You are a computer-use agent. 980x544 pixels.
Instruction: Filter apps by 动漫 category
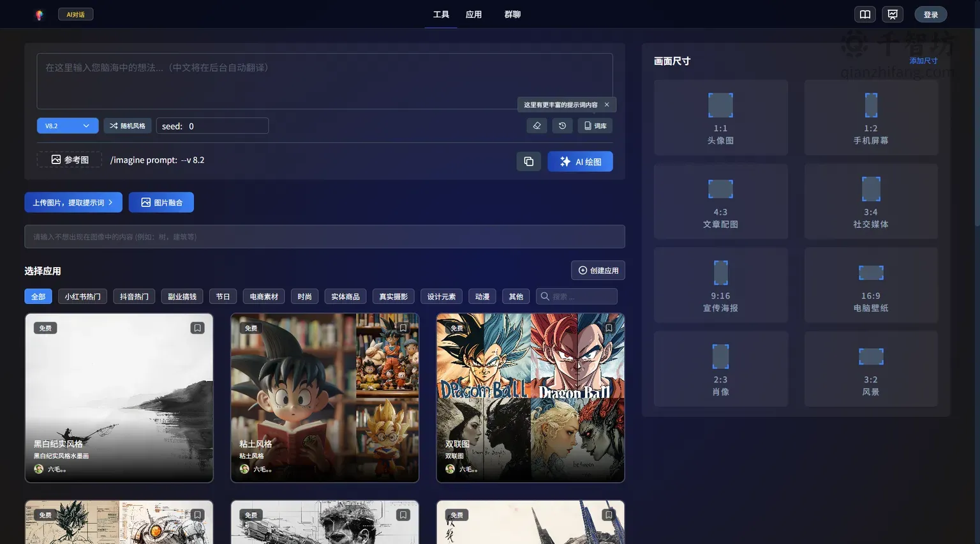482,296
